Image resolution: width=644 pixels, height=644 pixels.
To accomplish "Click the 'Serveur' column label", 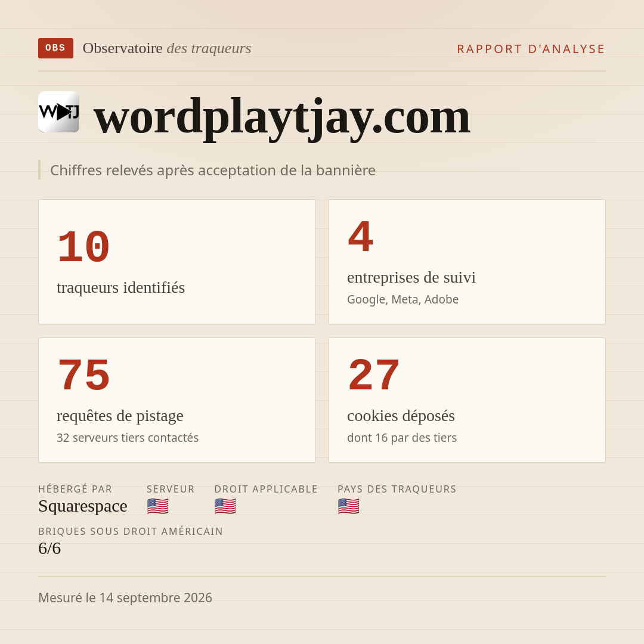I will tap(171, 489).
